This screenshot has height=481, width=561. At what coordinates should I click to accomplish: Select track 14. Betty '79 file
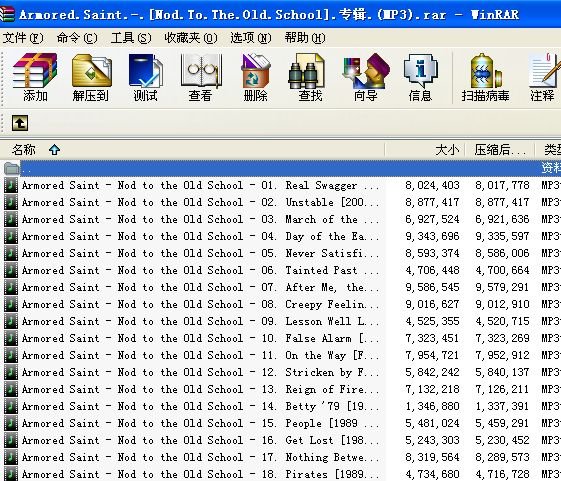click(280, 407)
